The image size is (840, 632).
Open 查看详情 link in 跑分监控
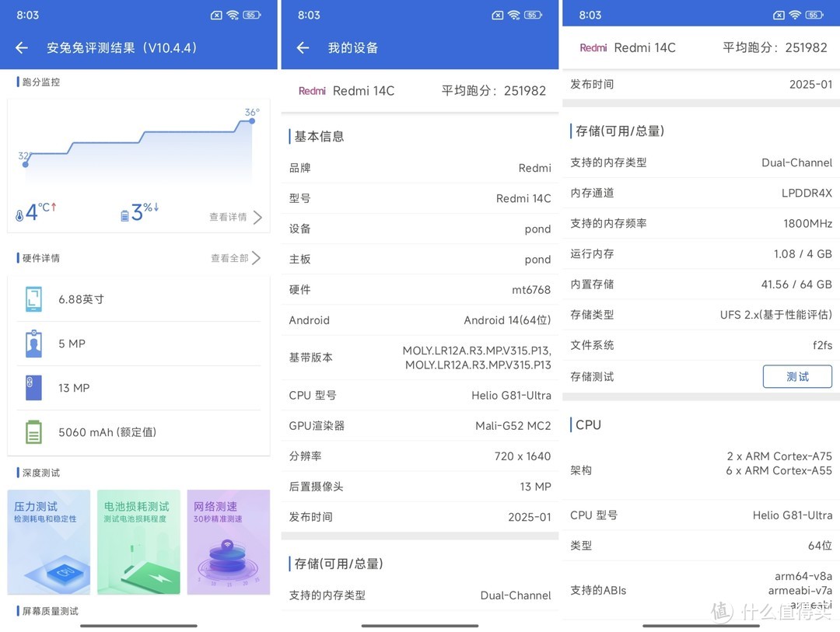[228, 217]
